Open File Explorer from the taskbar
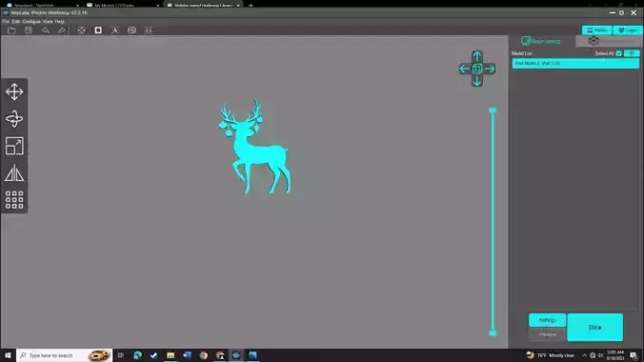644x362 pixels. pyautogui.click(x=171, y=355)
